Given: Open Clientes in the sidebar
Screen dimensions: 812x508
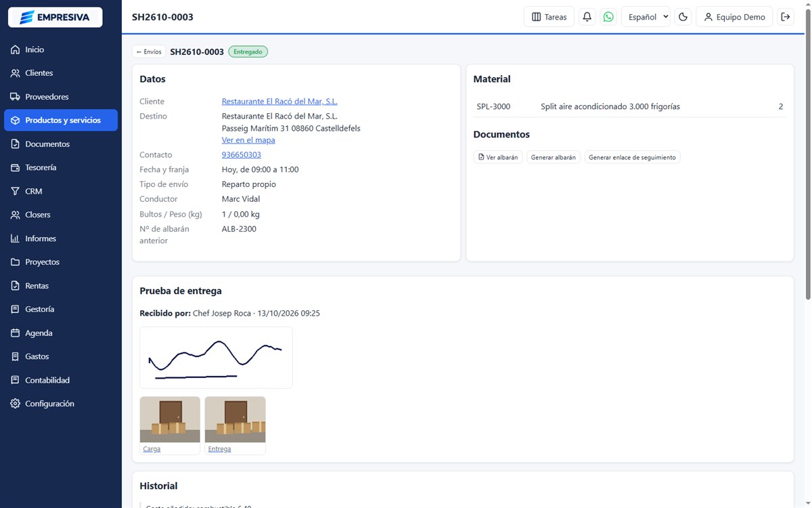Looking at the screenshot, I should coord(61,73).
